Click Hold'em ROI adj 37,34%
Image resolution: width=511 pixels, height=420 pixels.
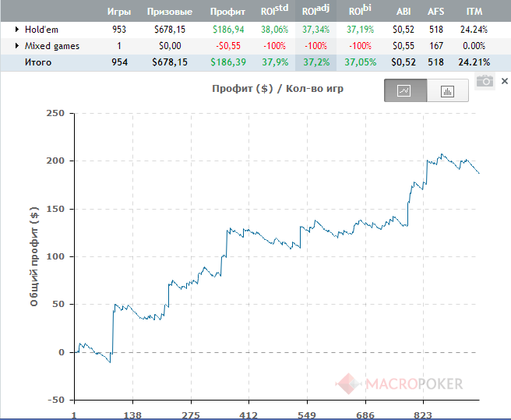tap(315, 30)
